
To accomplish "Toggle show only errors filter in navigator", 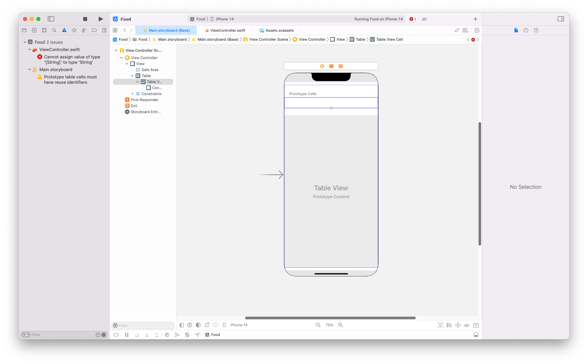I will coord(104,335).
